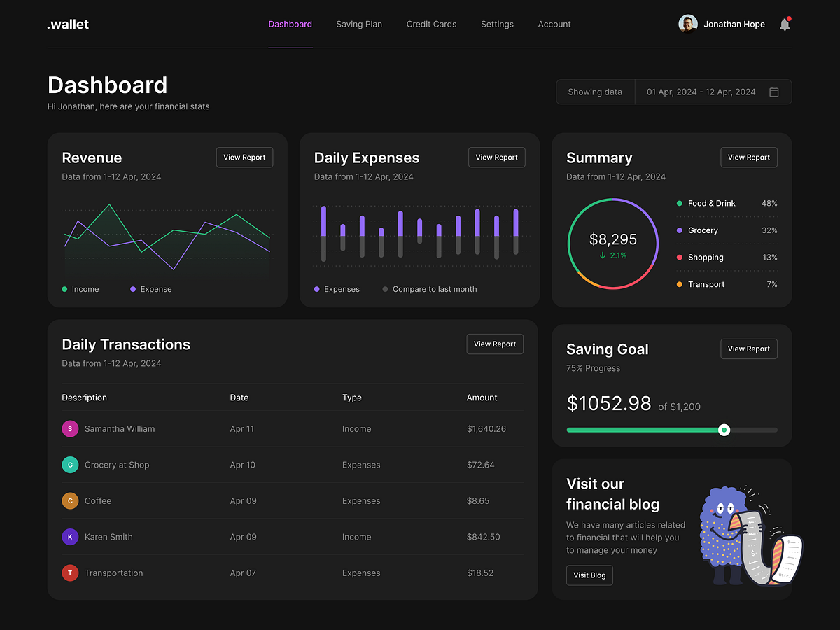Enable Compare to last month in Daily Expenses

pyautogui.click(x=430, y=289)
